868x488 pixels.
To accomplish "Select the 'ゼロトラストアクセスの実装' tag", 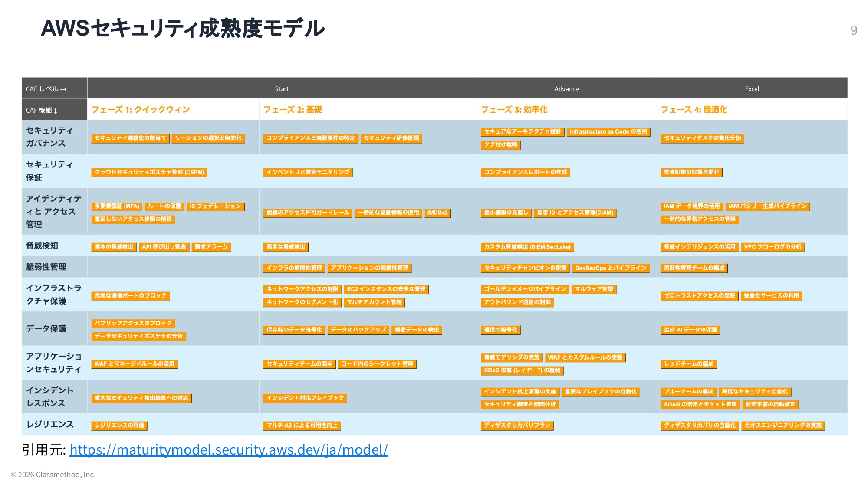I will (x=700, y=296).
